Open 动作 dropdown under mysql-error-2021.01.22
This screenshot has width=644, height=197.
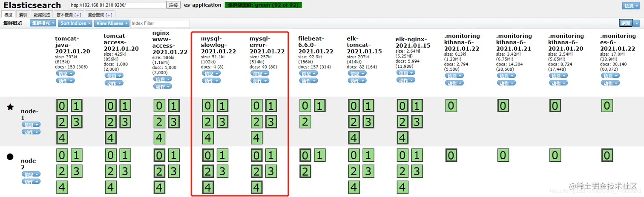(260, 80)
